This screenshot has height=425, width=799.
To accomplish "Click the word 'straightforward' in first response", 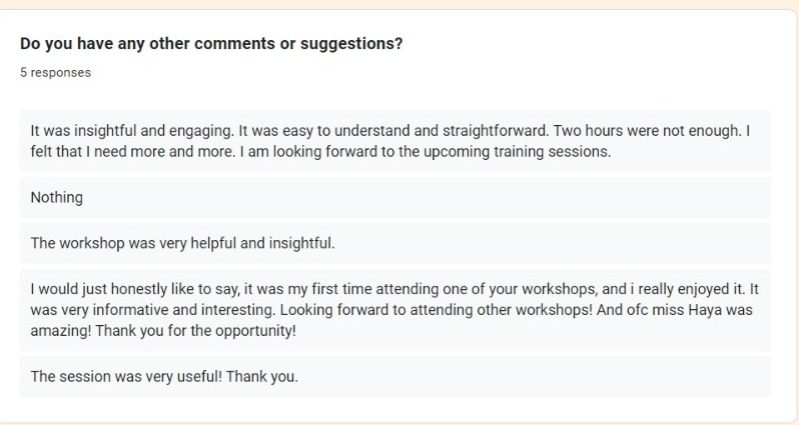I will [x=495, y=131].
